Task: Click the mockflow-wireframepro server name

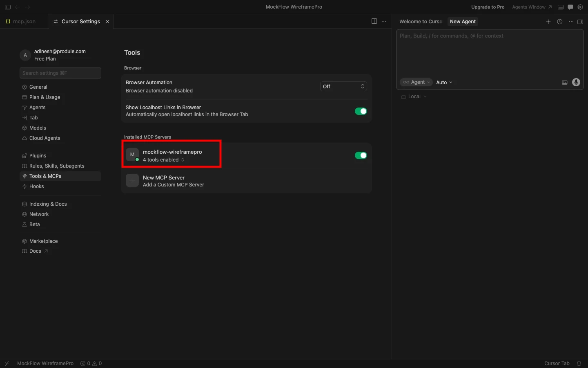Action: (x=172, y=152)
